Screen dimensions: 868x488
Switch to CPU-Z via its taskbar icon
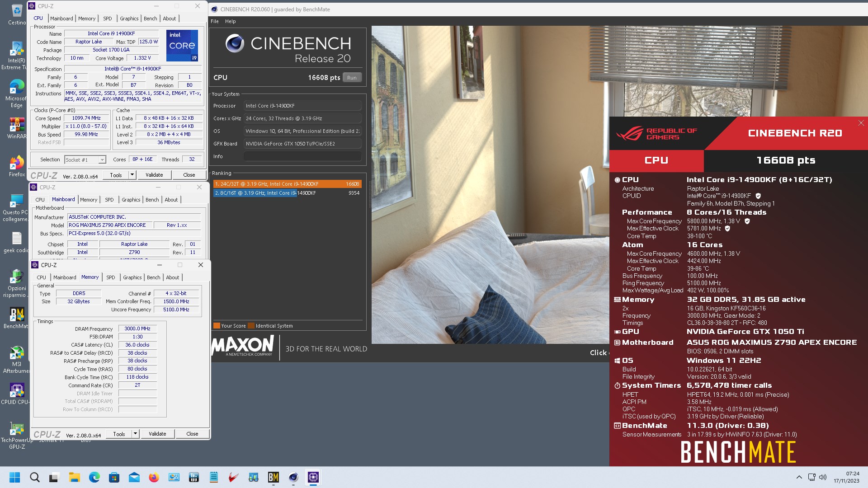[x=313, y=477]
